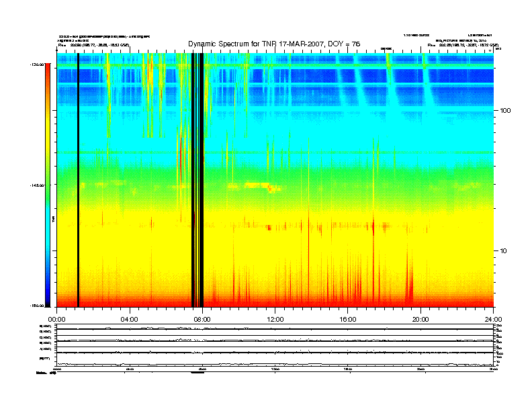The width and height of the screenshot is (532, 411).
Task: Click the -145.00 color scale label
Action: coord(38,185)
